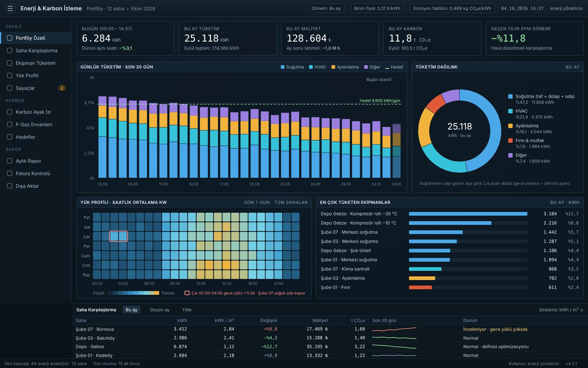This screenshot has height=368, width=588.
Task: Toggle Aydınlatma legend swatch in daily chart
Action: tap(333, 67)
